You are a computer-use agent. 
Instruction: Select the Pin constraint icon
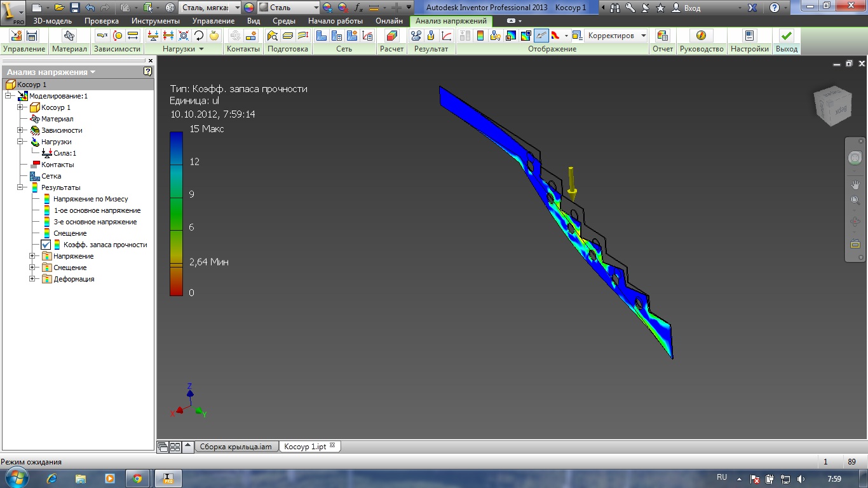tap(118, 36)
